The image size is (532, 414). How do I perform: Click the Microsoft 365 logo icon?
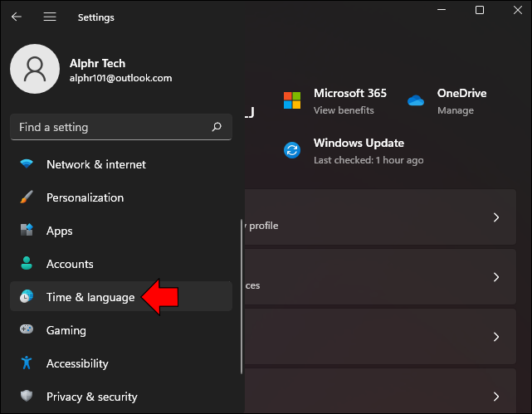tap(292, 100)
